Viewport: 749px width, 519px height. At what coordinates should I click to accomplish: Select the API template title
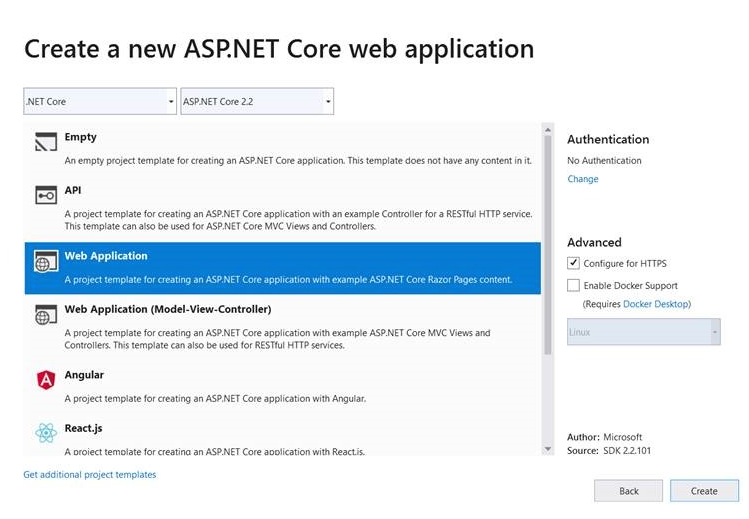[x=73, y=190]
